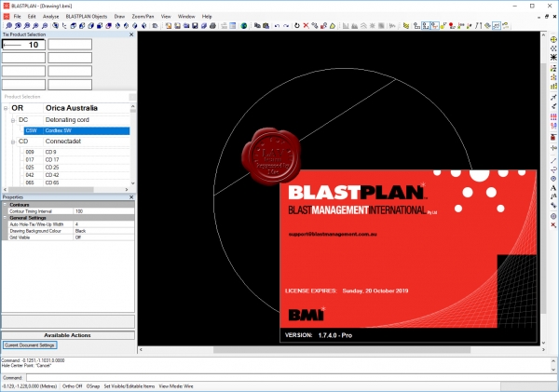Click the Save floppy disk toolbar icon
The image size is (559, 392).
pyautogui.click(x=195, y=26)
